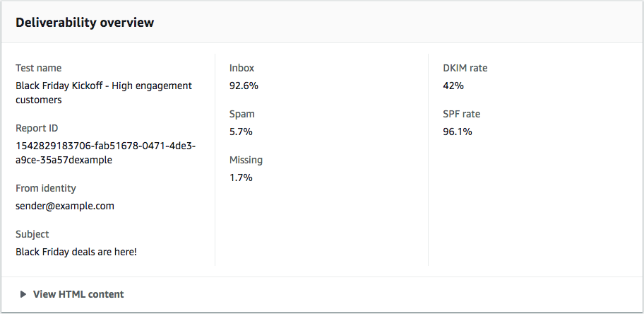
Task: Click the 42% DKIM rate value
Action: (453, 86)
